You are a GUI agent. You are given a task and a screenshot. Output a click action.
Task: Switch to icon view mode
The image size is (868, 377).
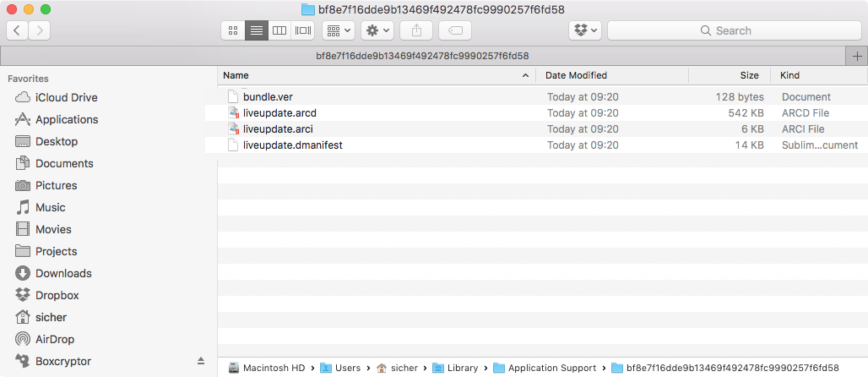[x=233, y=30]
